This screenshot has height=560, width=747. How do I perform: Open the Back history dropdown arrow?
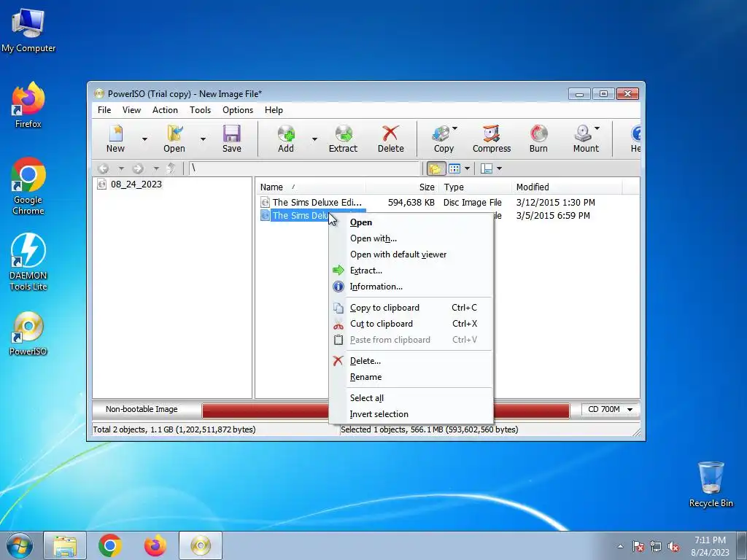pyautogui.click(x=121, y=168)
